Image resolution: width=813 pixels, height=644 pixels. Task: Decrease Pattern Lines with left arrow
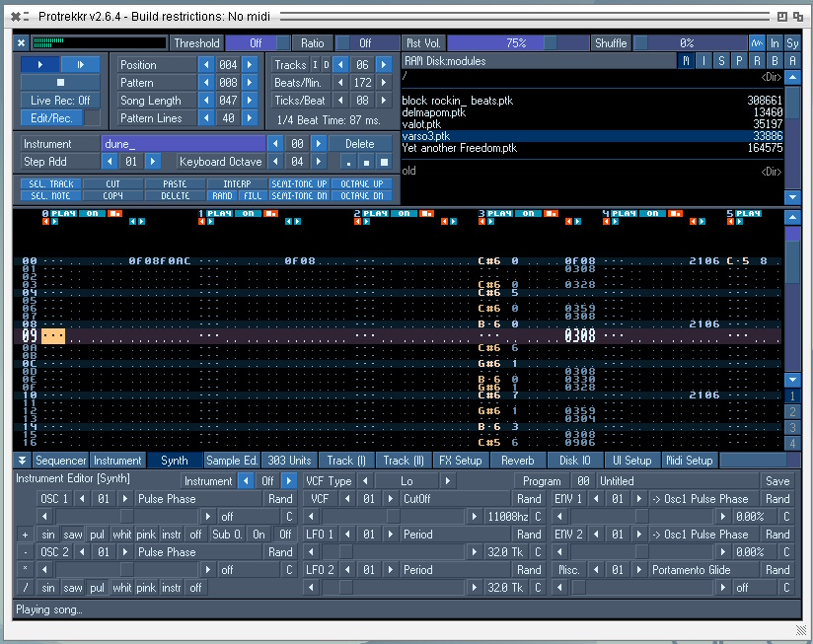point(206,118)
